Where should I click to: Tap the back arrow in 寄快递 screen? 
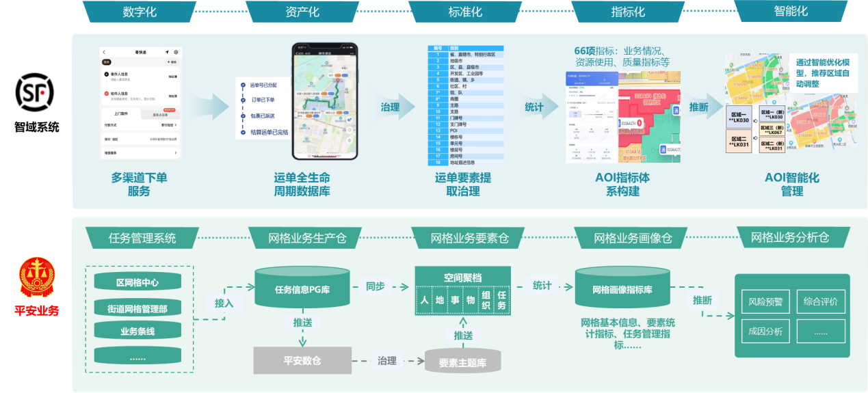[103, 52]
